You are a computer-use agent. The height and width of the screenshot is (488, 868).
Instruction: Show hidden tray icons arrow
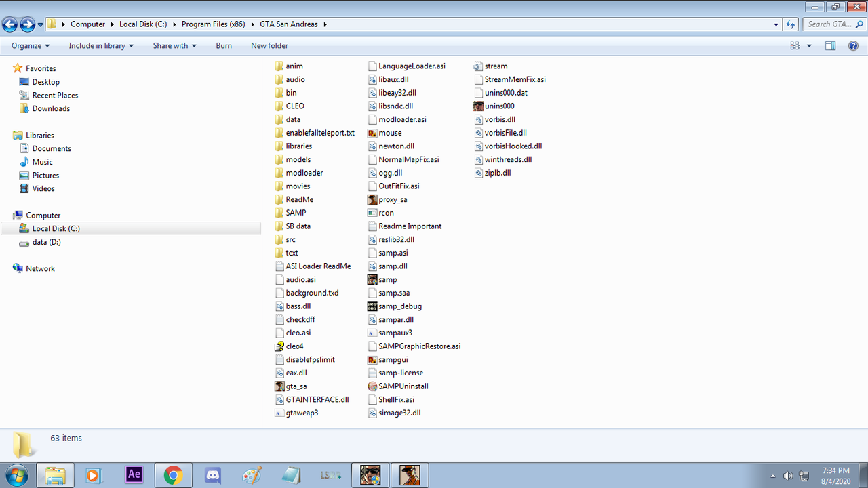point(773,476)
